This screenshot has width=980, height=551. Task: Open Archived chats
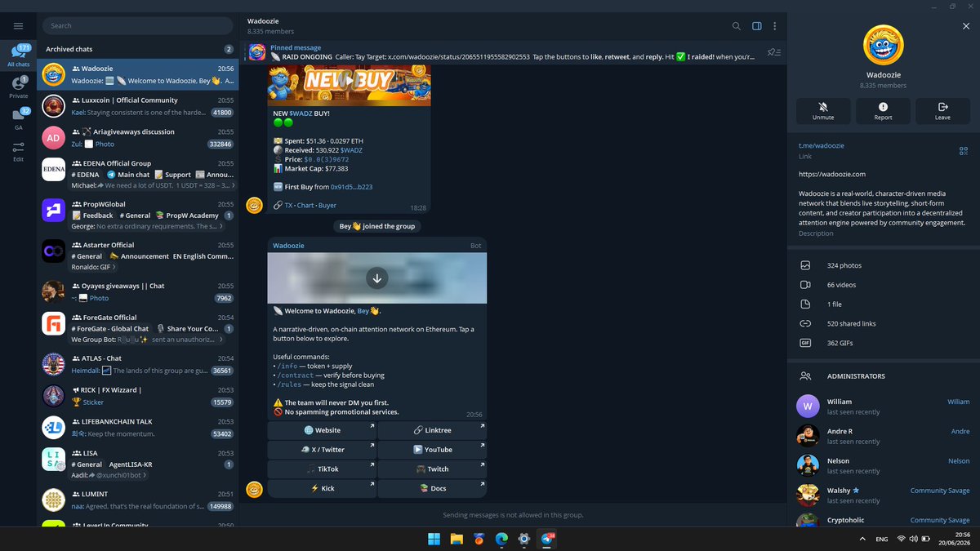(x=137, y=49)
